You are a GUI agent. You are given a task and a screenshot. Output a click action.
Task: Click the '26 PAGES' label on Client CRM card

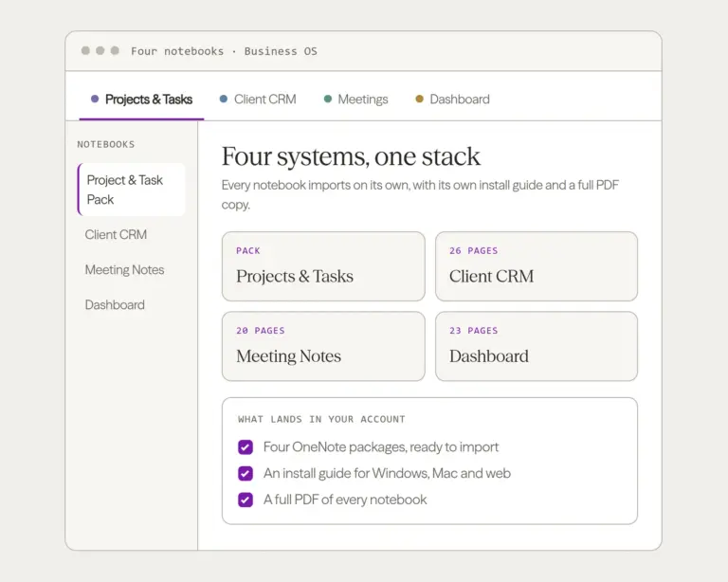[x=474, y=250]
